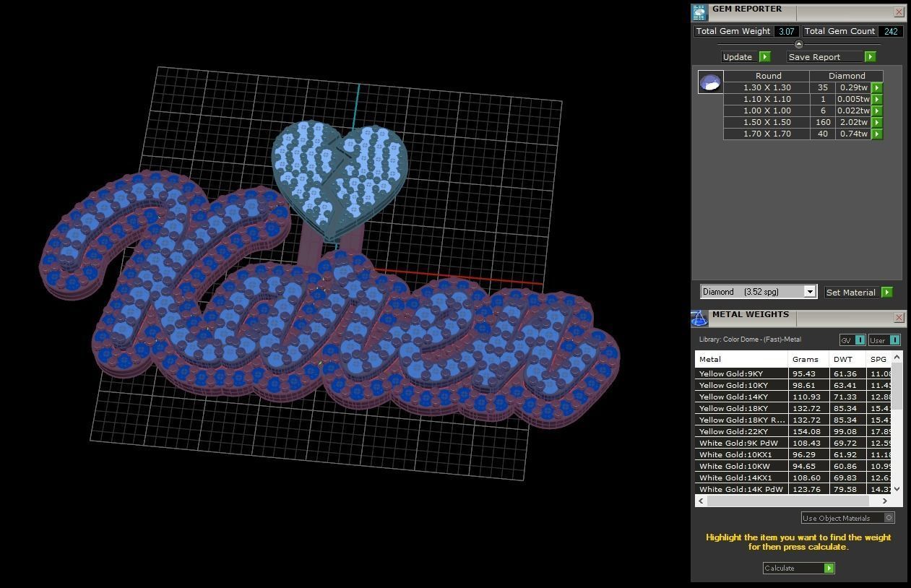
Task: Click the Gem Reporter panel icon
Action: (x=699, y=12)
